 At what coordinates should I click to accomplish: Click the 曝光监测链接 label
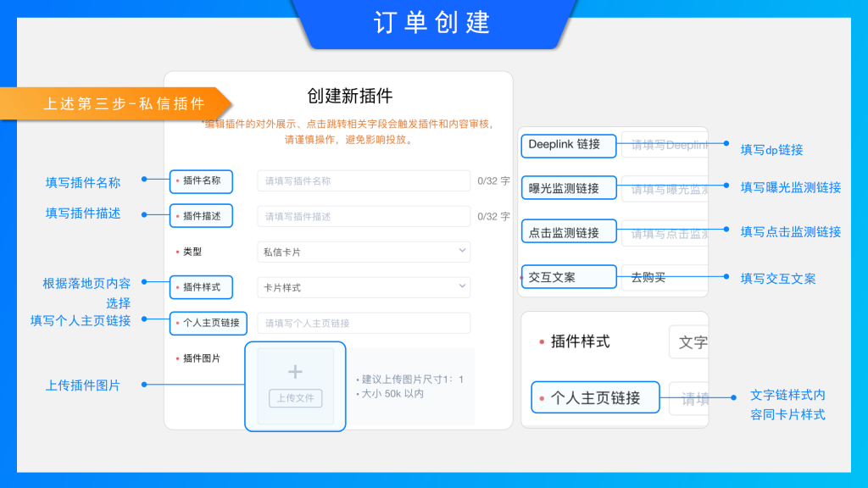pyautogui.click(x=564, y=189)
